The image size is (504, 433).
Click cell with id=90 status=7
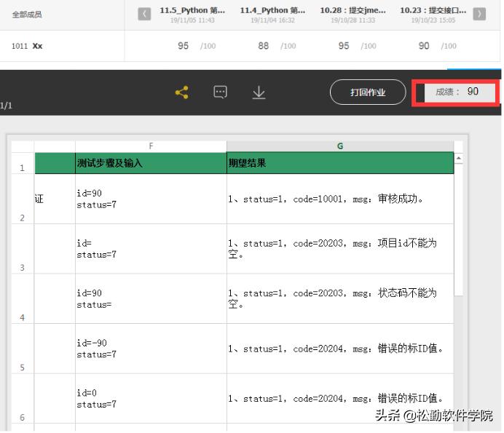click(x=151, y=199)
